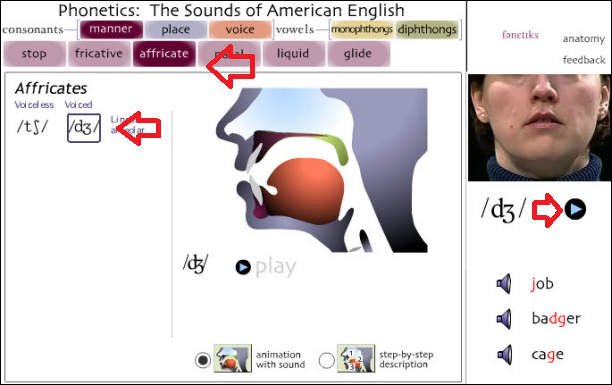Open the place tab

coord(176,30)
